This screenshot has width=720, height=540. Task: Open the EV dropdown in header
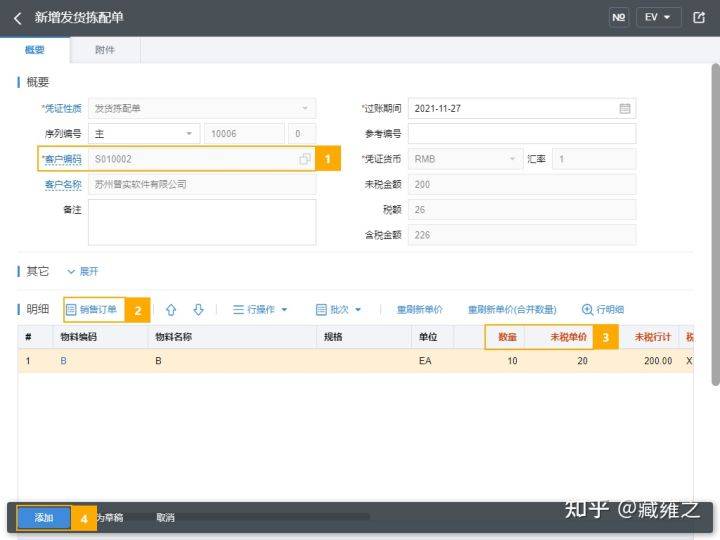pyautogui.click(x=657, y=18)
